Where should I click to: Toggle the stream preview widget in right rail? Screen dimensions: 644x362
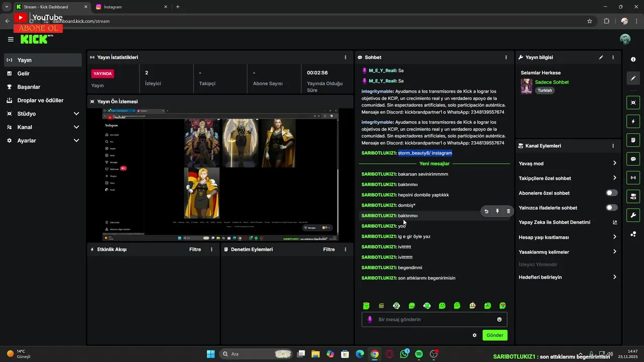(x=633, y=103)
